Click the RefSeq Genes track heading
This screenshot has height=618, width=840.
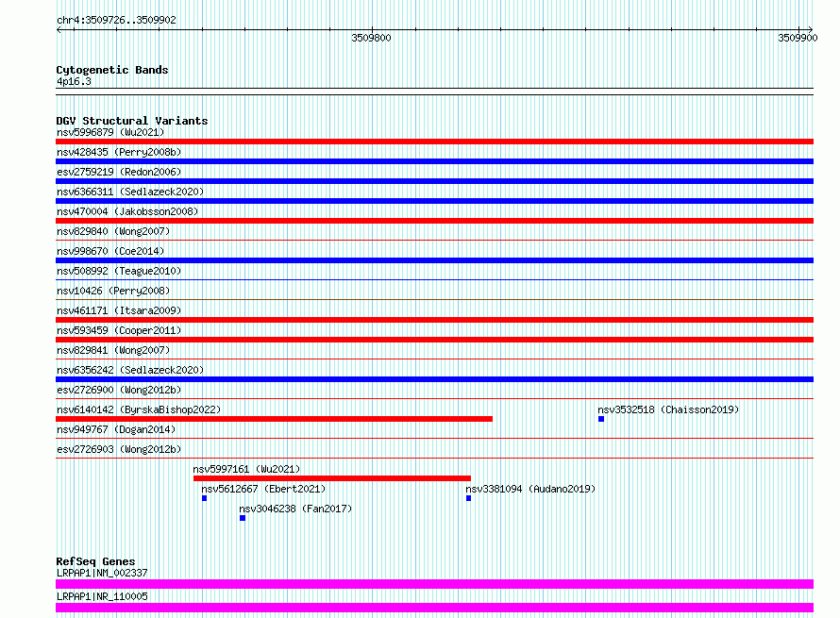coord(95,561)
